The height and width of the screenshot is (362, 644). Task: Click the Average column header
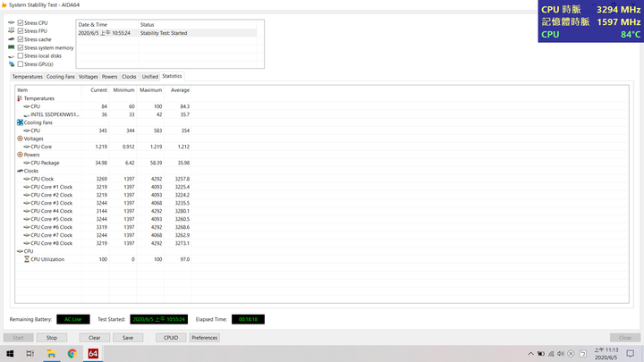[178, 90]
